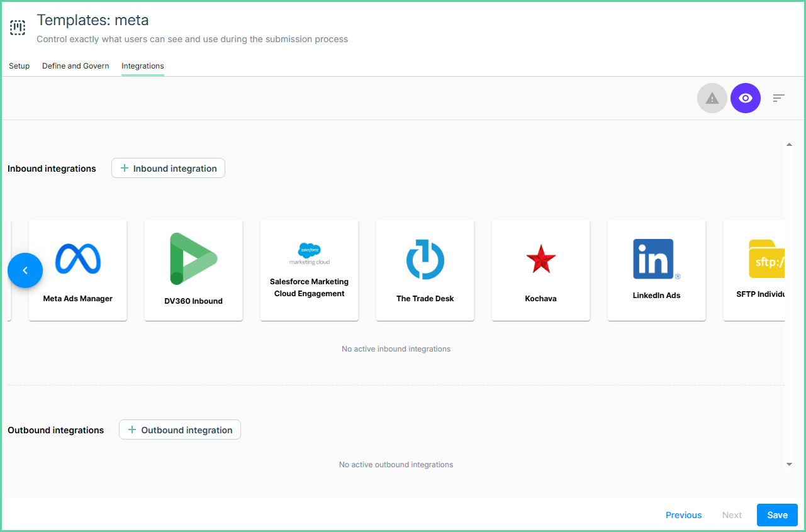Click the LinkedIn Ads logo
Viewport: 806px width, 532px height.
(657, 258)
